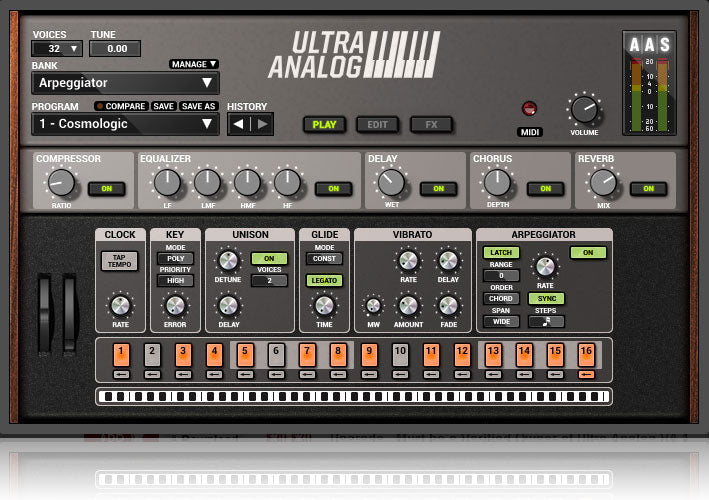Turn off the Equalizer ON switch

[x=334, y=189]
